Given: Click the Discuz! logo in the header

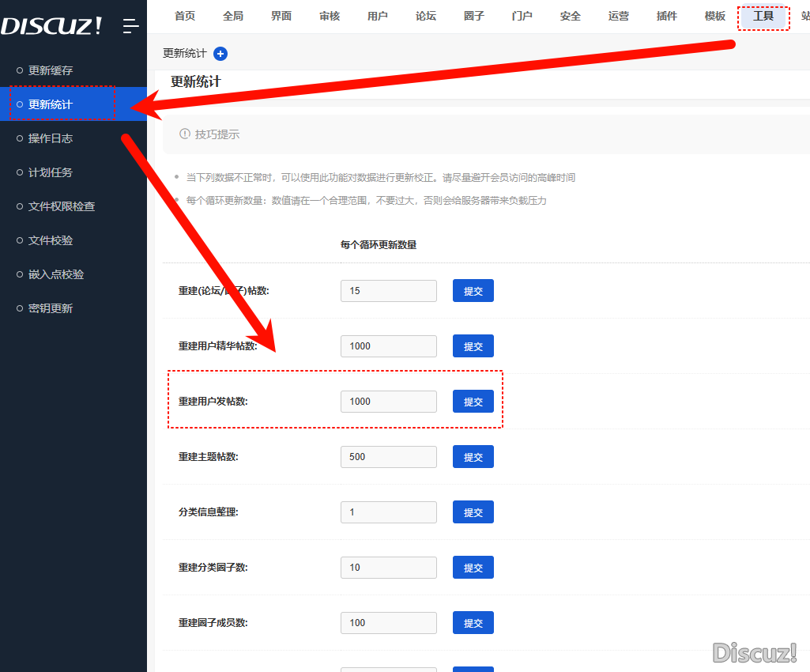Looking at the screenshot, I should coord(51,26).
